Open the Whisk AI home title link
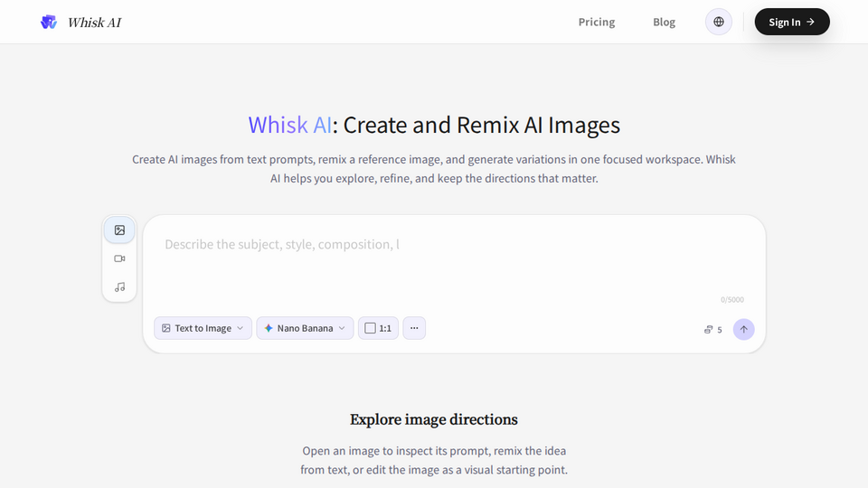 (x=94, y=22)
